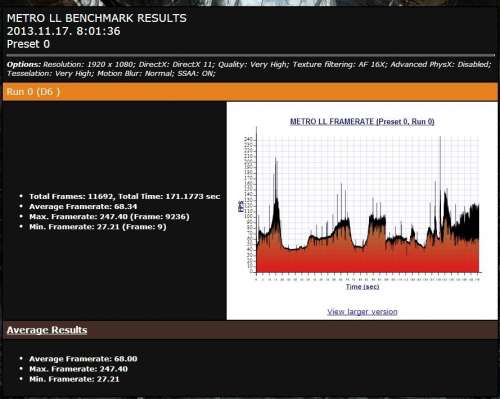Click Max. Framerate: 247.40 under Average Results
This screenshot has width=500, height=399.
(78, 369)
